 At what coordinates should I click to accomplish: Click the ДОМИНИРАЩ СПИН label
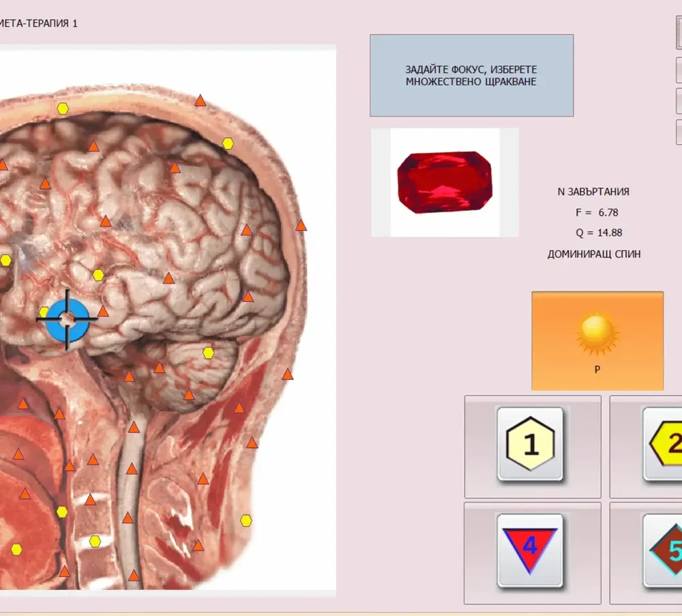[594, 254]
